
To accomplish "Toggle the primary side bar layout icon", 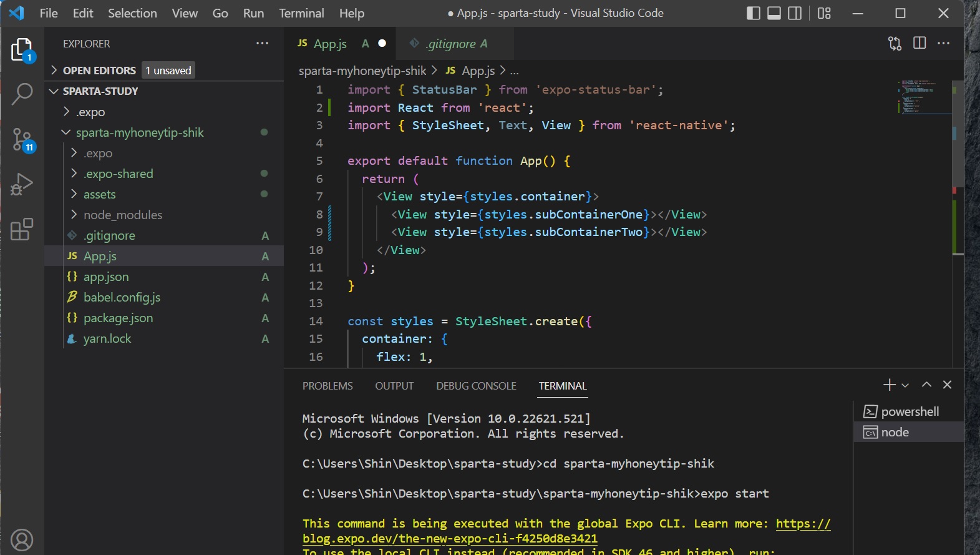I will 754,13.
